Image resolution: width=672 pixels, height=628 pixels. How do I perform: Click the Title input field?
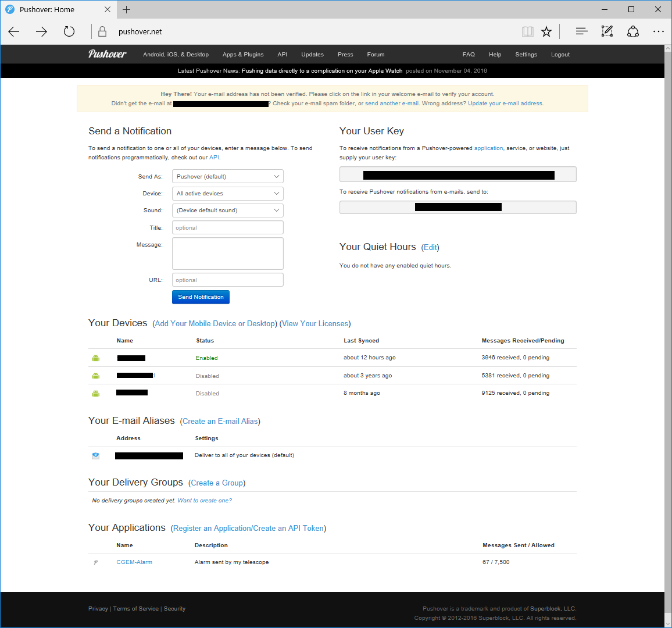227,227
